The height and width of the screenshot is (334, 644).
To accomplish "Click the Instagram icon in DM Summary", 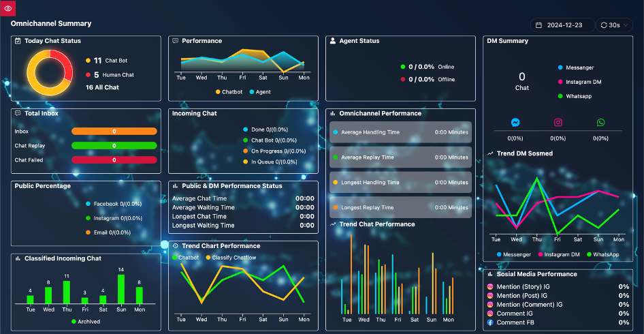I will 558,123.
